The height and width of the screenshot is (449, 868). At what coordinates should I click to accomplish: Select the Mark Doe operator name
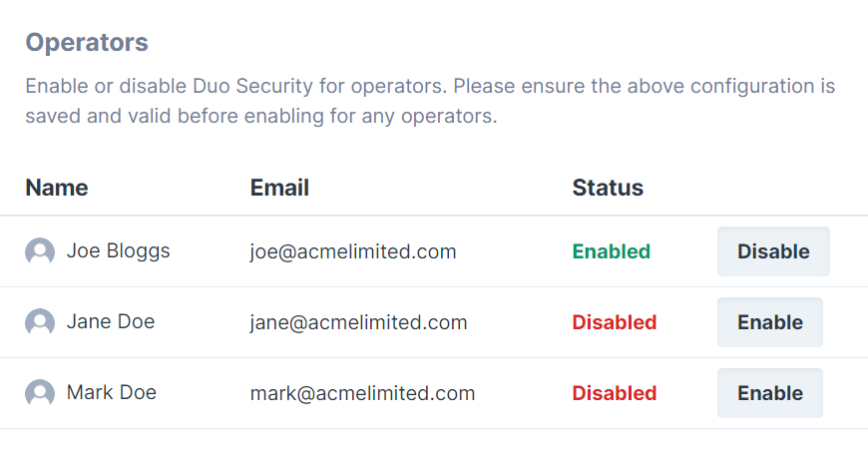pyautogui.click(x=111, y=393)
